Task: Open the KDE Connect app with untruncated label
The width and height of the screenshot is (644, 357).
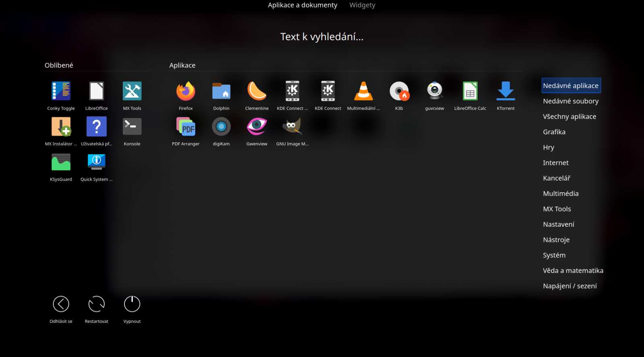Action: [328, 96]
